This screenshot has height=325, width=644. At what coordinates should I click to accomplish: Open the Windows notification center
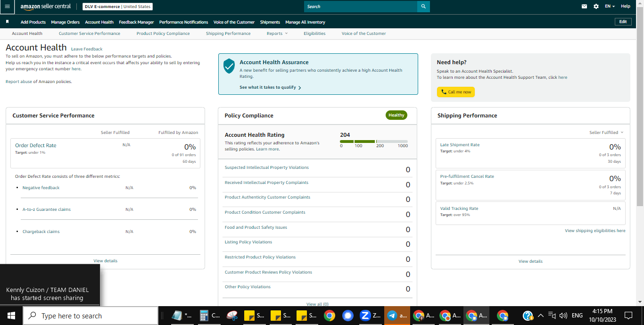(628, 316)
